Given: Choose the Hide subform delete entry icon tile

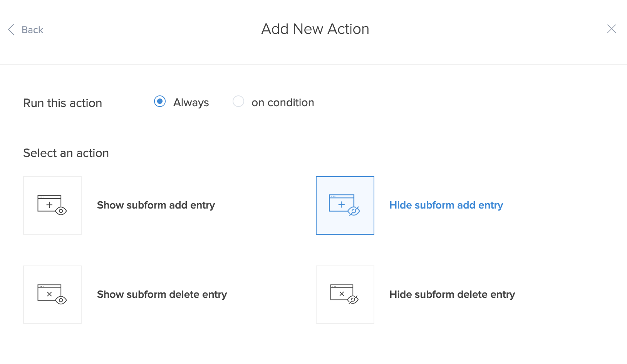Looking at the screenshot, I should [345, 295].
